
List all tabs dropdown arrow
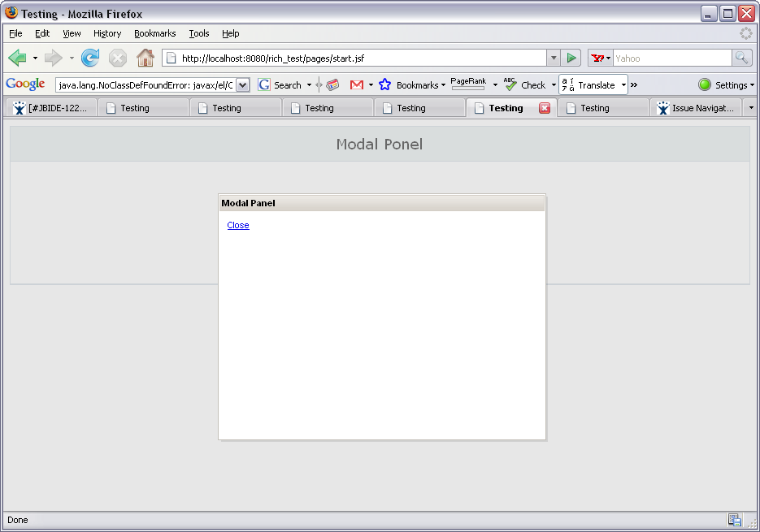[x=751, y=107]
